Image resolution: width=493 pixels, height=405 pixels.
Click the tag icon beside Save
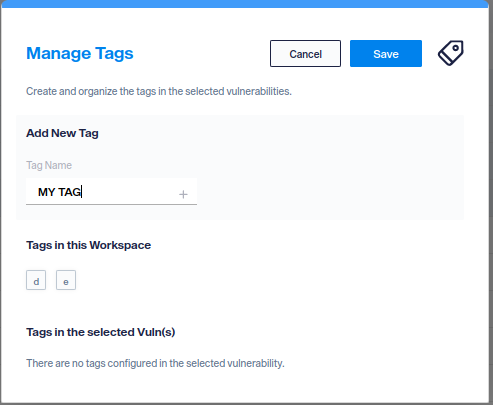pyautogui.click(x=451, y=53)
